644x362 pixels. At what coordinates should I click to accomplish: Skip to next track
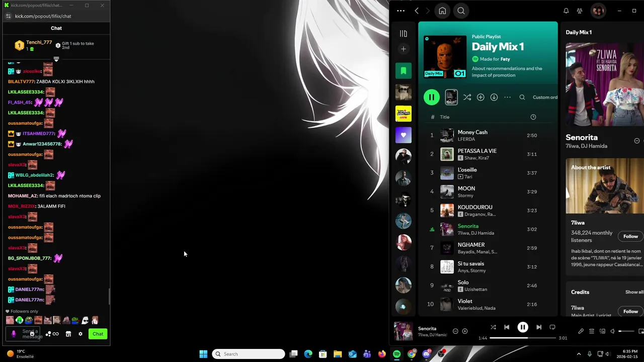click(539, 327)
